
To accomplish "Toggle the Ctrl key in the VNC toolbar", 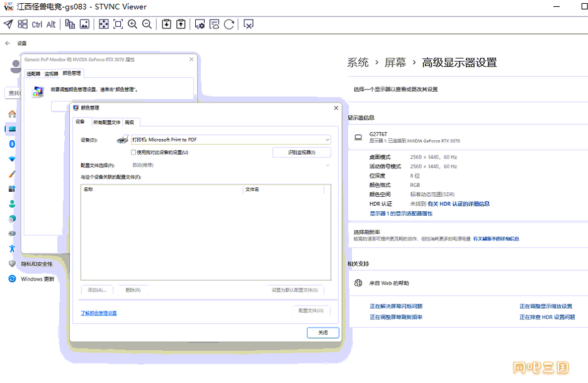I will point(37,25).
